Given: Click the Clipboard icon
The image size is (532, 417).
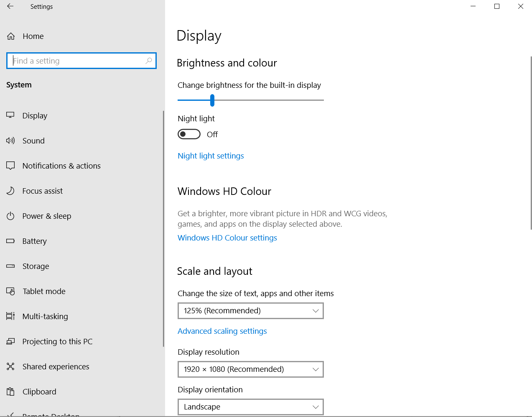Looking at the screenshot, I should tap(10, 391).
